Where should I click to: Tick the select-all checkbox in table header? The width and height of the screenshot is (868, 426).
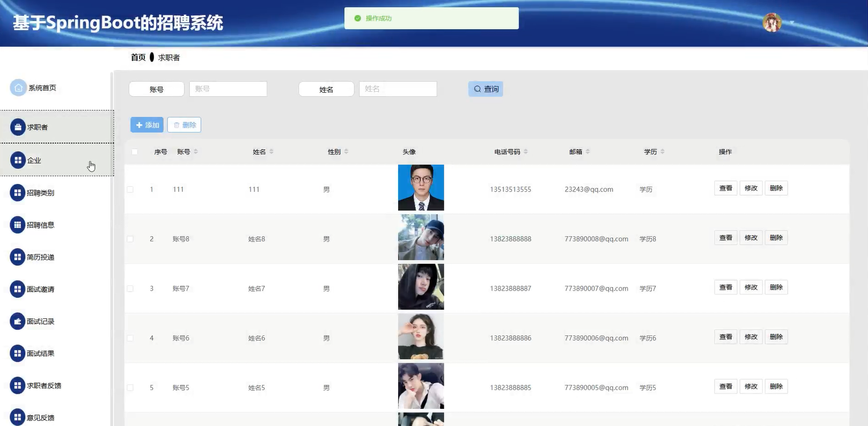coord(134,151)
